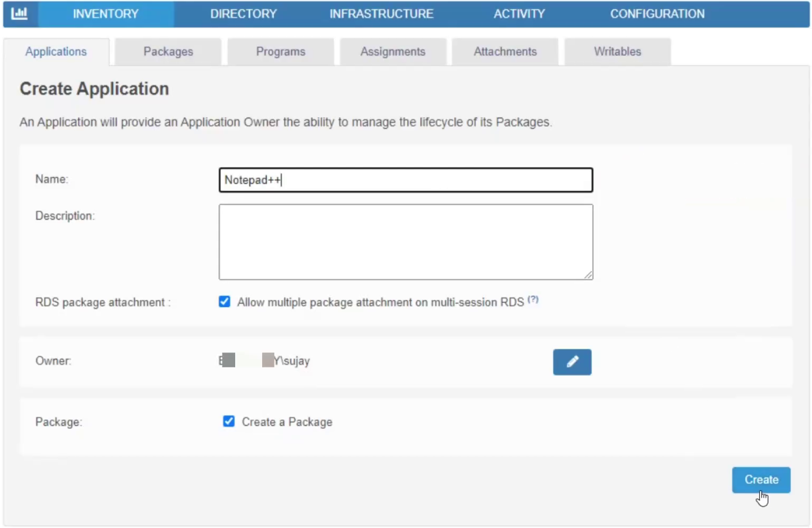
Task: Disable multiple package attachment on multi-session RDS
Action: tap(225, 302)
